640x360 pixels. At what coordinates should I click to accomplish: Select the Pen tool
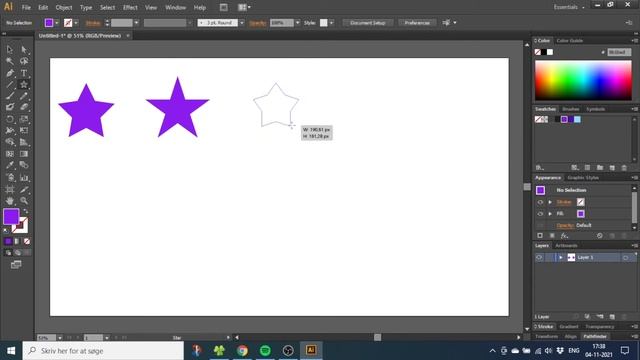tap(10, 73)
